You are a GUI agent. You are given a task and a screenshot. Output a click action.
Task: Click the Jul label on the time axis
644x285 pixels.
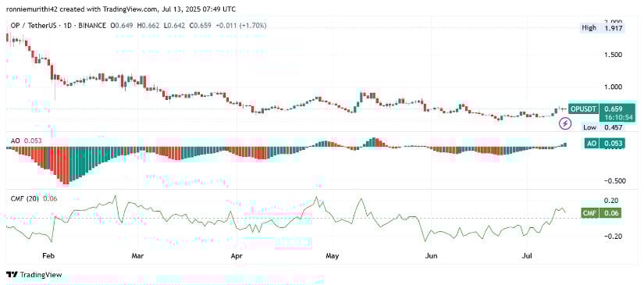pos(527,256)
